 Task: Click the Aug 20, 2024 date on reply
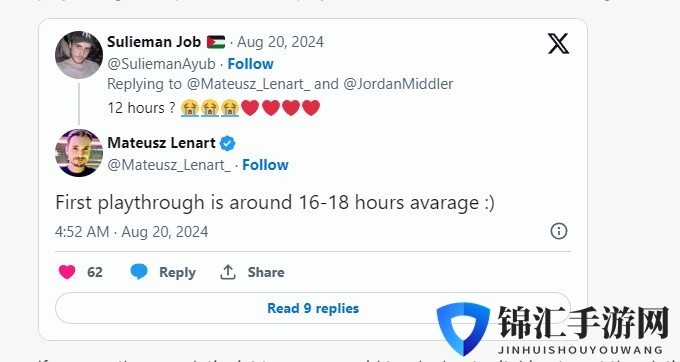coord(280,42)
